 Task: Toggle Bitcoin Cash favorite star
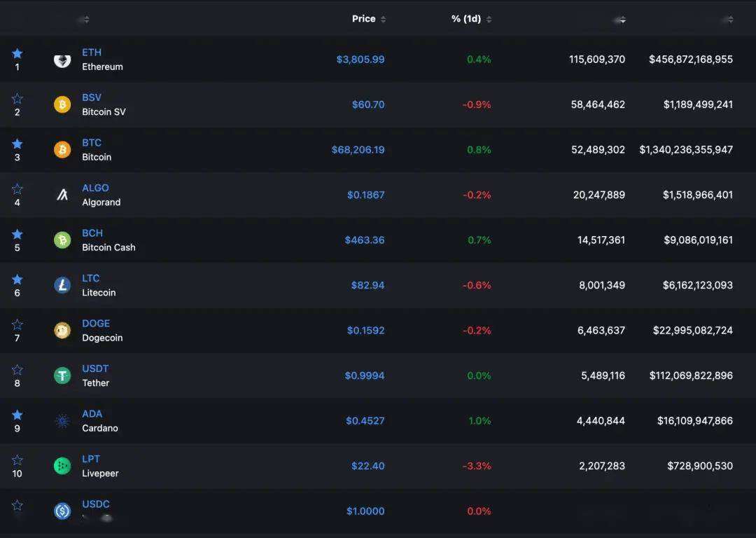point(17,234)
